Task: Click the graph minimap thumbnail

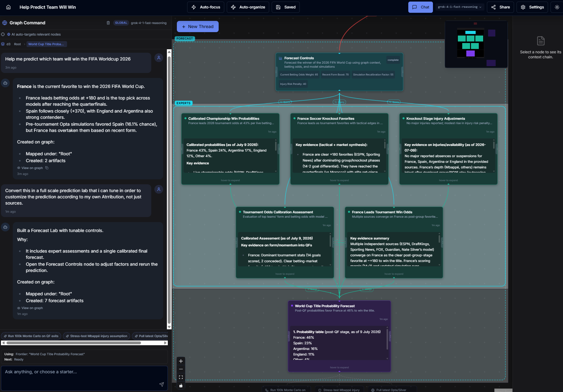Action: [x=476, y=44]
